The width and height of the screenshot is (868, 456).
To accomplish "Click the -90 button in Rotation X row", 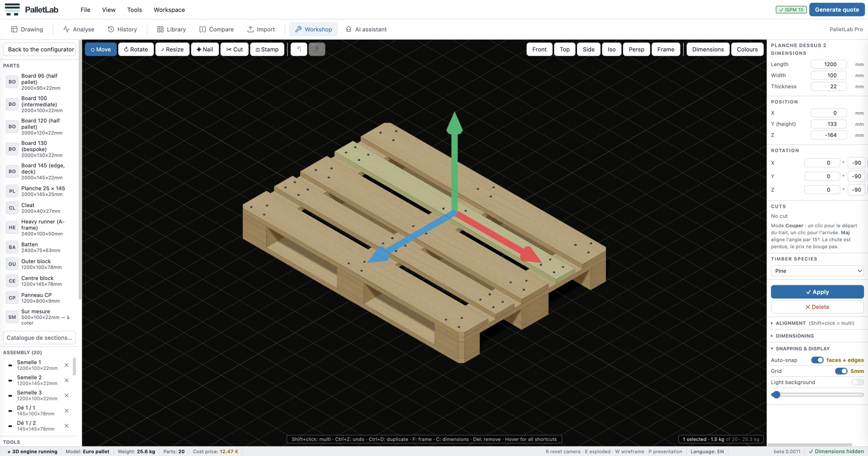I will point(856,163).
